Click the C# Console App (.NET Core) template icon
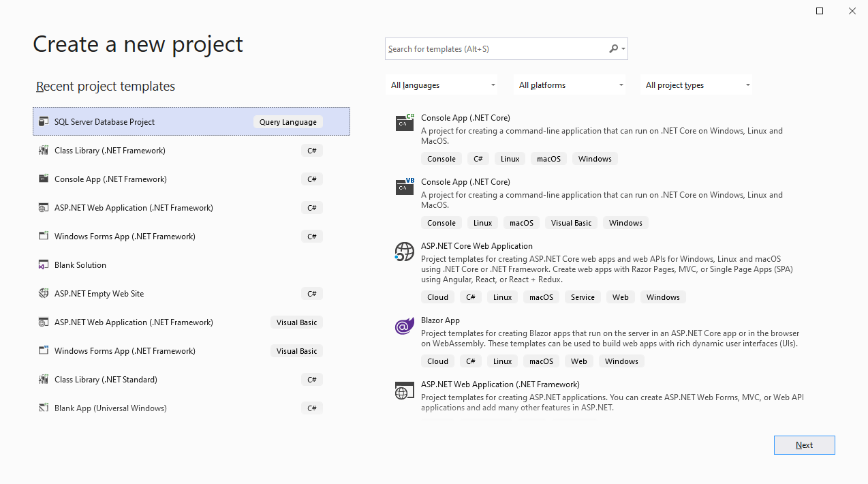The image size is (868, 484). pos(405,123)
